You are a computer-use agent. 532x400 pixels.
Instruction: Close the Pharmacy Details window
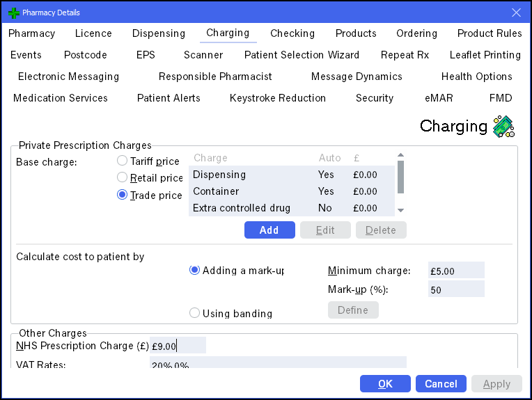click(x=516, y=13)
